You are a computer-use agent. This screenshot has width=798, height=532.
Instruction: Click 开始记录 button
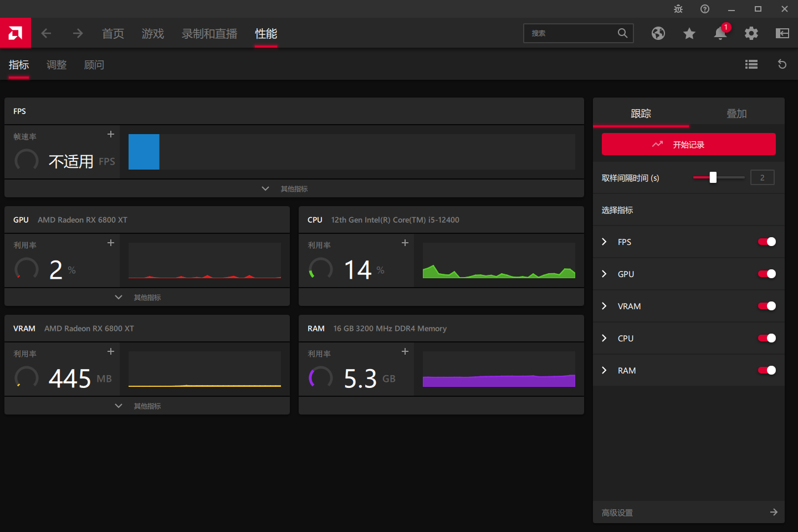coord(689,144)
